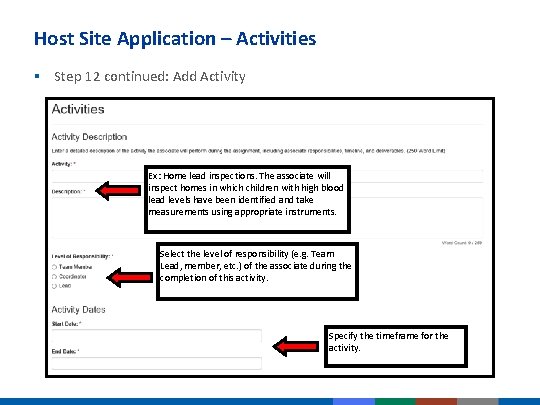
Task: Click the End Date input box
Action: (x=157, y=363)
